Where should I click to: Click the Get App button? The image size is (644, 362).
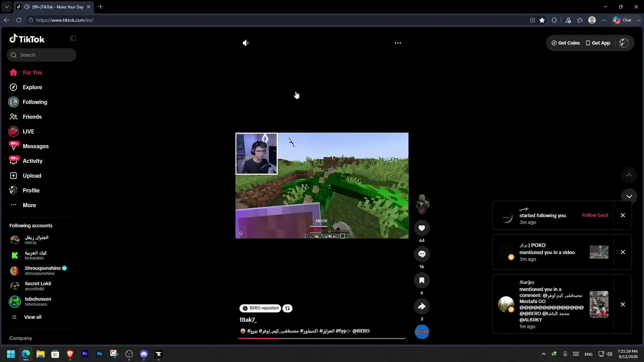tap(598, 43)
